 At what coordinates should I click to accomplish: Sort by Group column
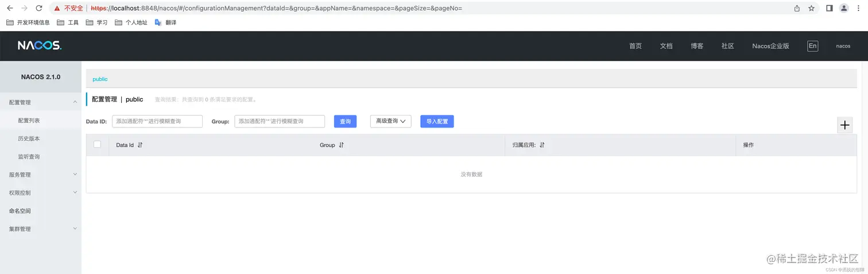point(341,145)
